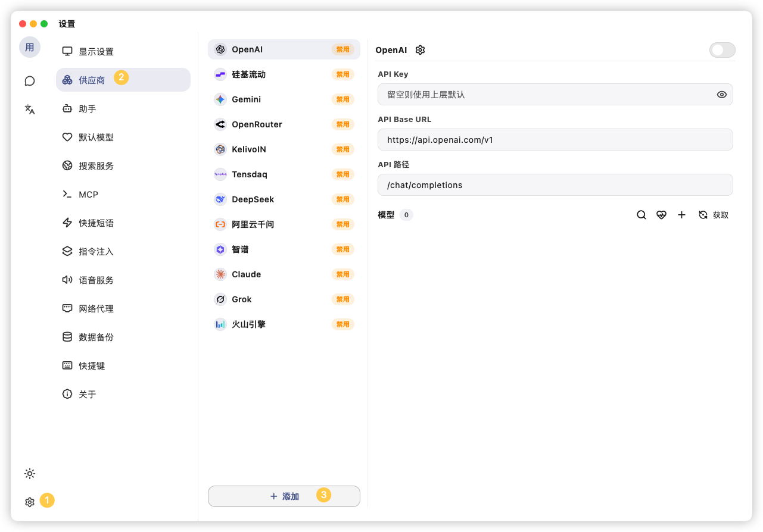Toggle the app theme with the brightness icon

coord(29,473)
